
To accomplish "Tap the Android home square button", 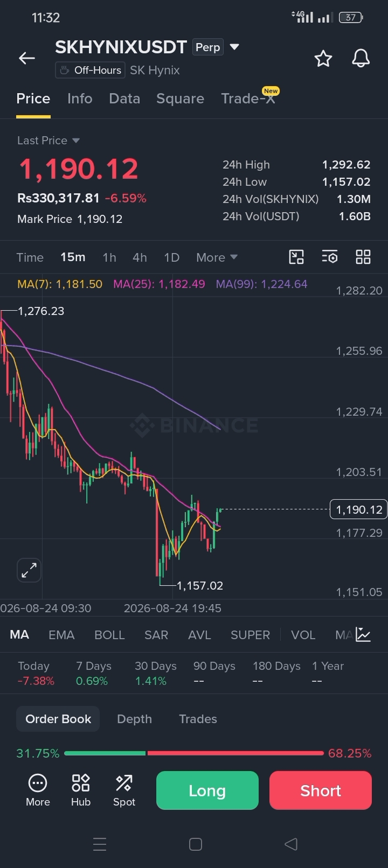I will point(196,844).
